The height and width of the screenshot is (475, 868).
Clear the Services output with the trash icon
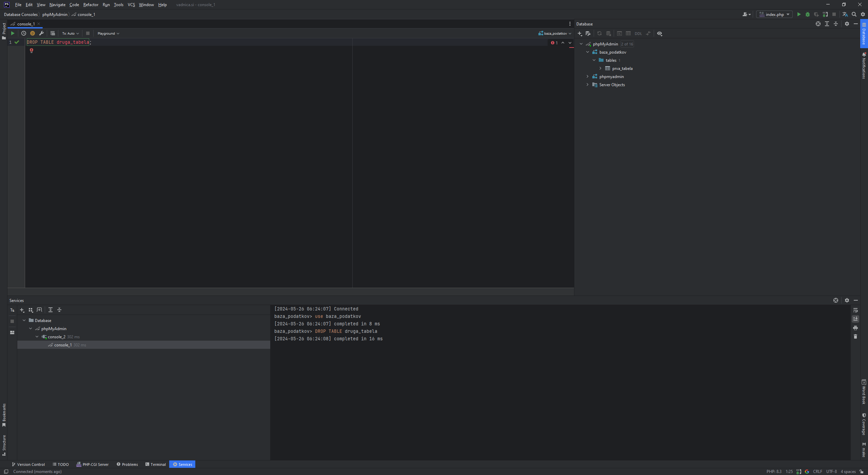tap(855, 337)
